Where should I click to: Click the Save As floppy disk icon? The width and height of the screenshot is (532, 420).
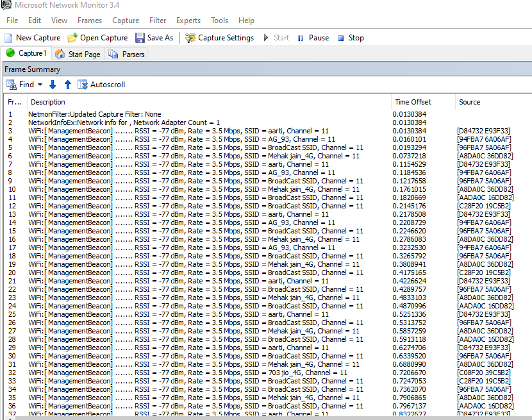140,38
